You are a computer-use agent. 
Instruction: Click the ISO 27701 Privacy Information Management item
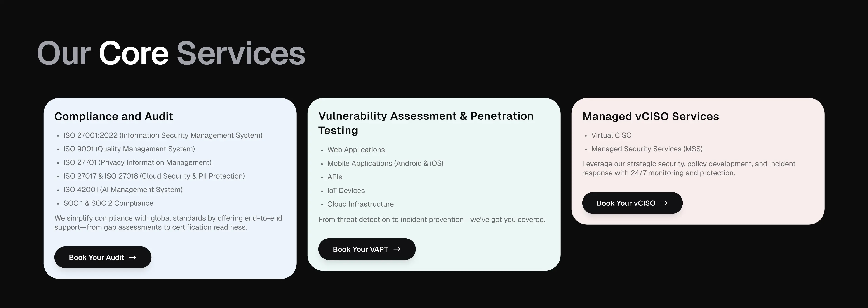[x=137, y=163]
